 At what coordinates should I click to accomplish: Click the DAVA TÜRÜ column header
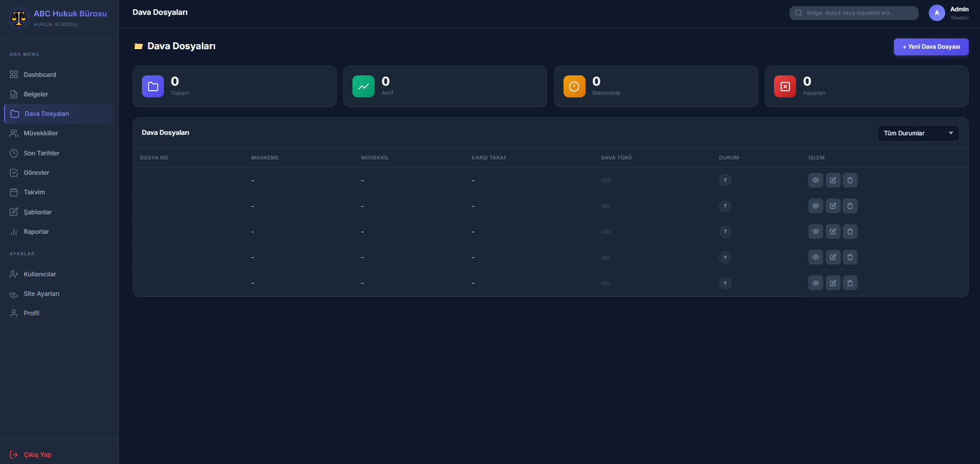click(616, 158)
